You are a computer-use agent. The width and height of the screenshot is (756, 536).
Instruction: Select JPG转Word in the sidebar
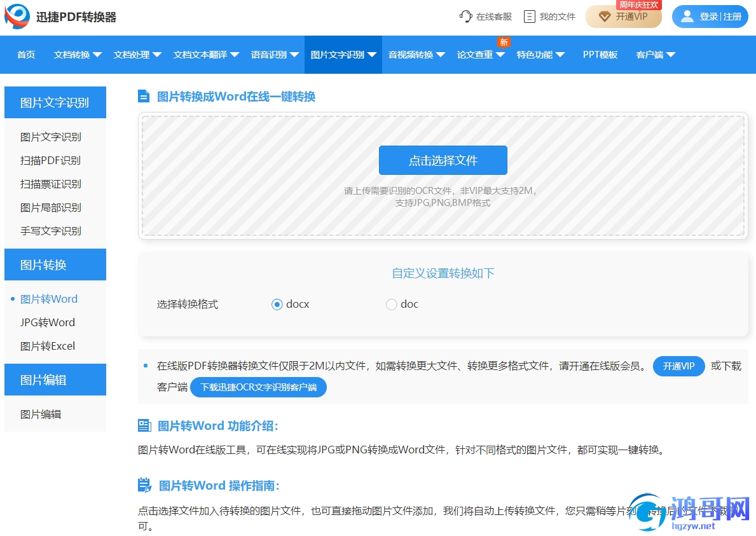coord(48,322)
